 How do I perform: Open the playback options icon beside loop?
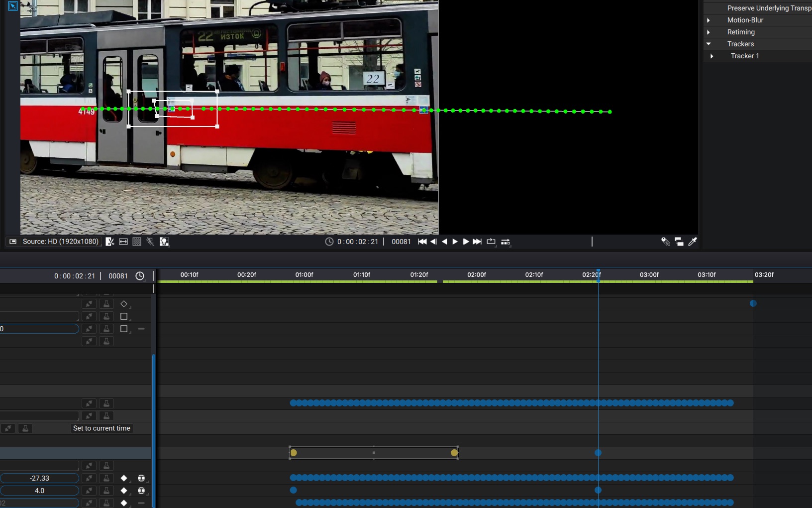click(x=506, y=242)
